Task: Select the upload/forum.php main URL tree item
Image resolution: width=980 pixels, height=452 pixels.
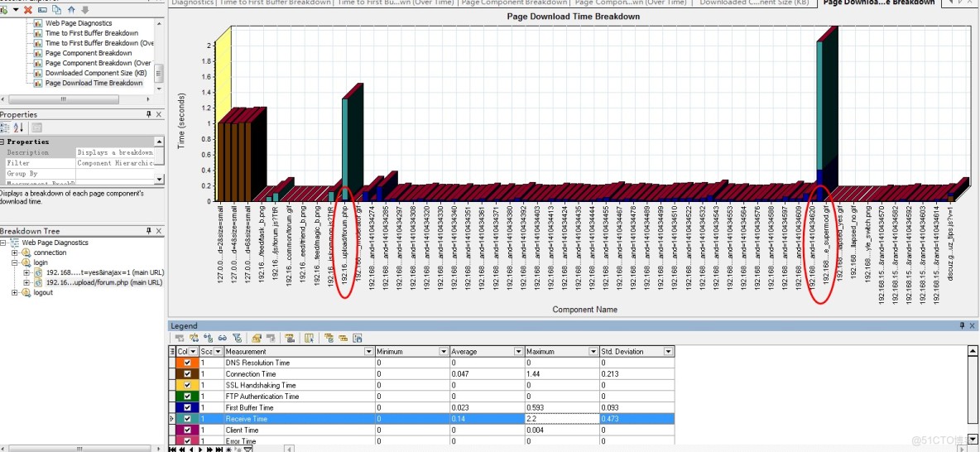Action: pos(104,282)
